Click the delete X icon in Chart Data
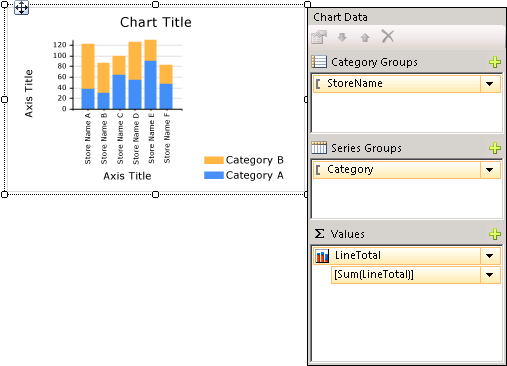This screenshot has width=507, height=366. coord(388,36)
